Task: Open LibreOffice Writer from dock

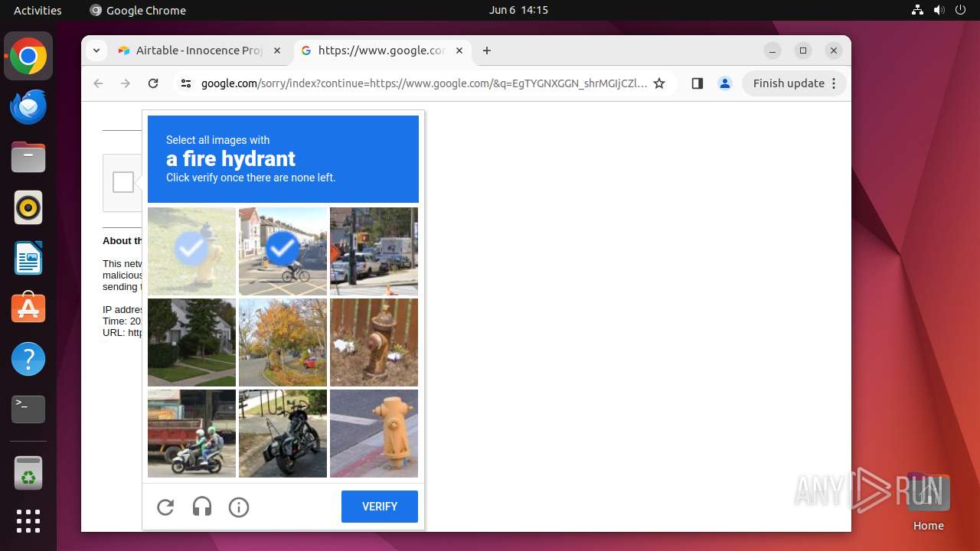Action: (x=28, y=259)
